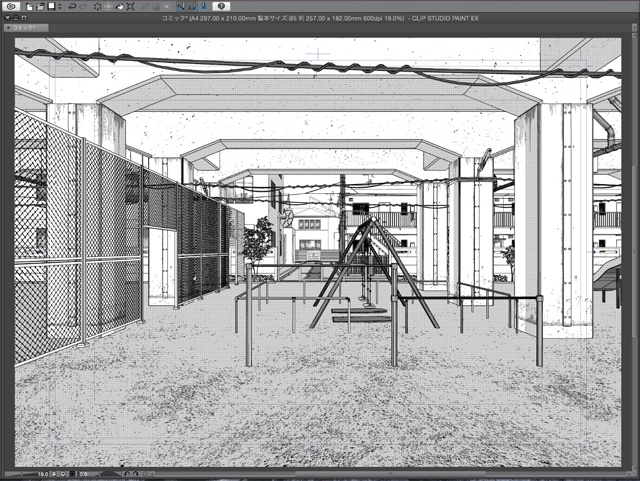
Task: Expand the save options stepper arrows
Action: (x=60, y=6)
